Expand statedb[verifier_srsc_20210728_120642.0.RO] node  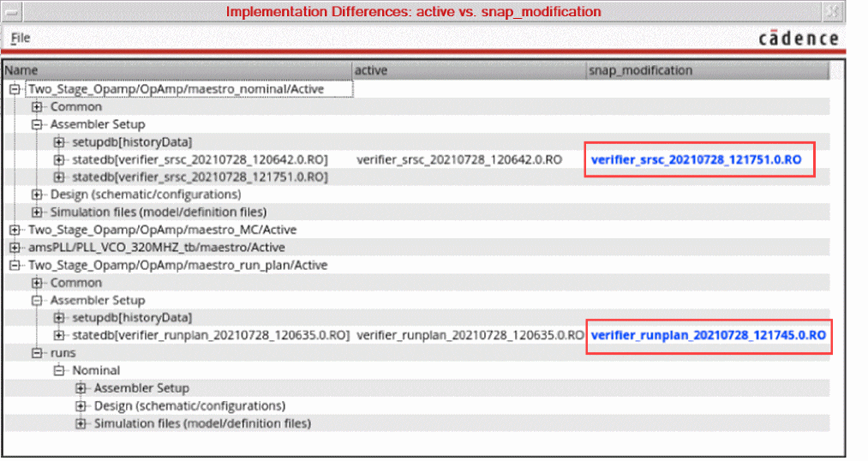pos(58,160)
